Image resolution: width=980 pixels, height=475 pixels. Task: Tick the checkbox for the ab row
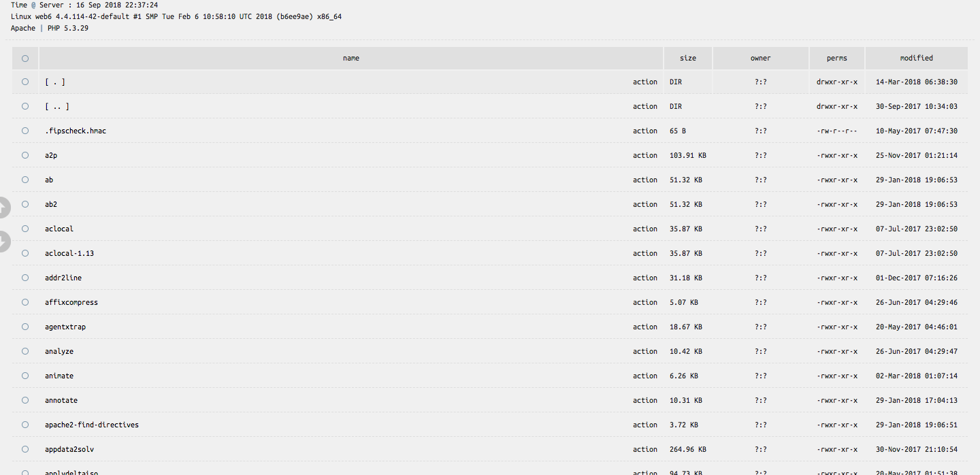tap(25, 180)
